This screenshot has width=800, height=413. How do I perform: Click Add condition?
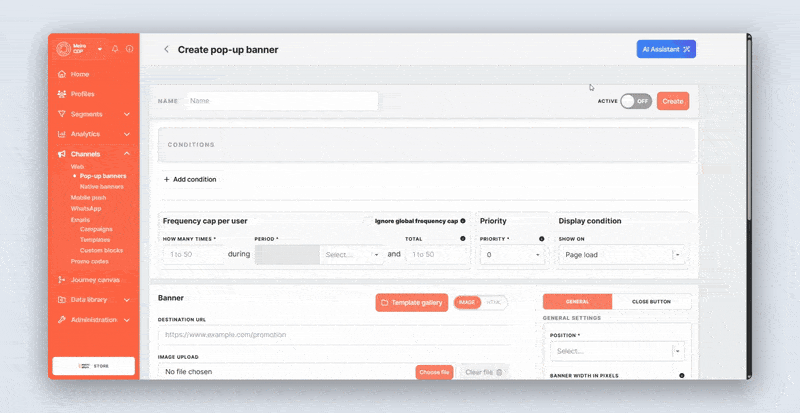click(190, 179)
